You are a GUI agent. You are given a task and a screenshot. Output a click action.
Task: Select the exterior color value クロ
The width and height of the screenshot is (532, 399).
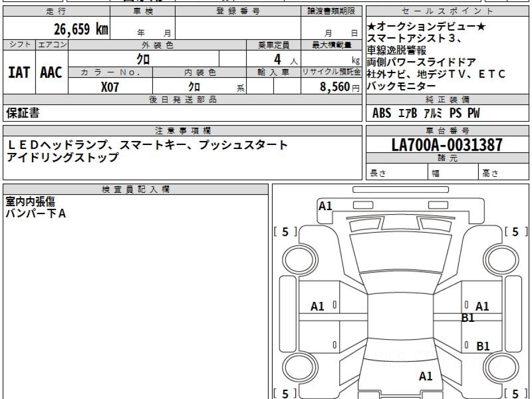coord(143,59)
